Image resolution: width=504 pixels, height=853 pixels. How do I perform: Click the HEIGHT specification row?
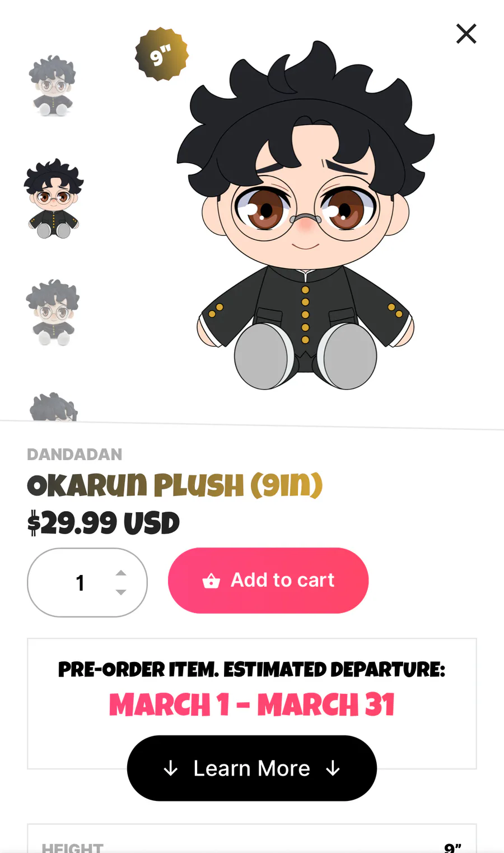coord(252,841)
